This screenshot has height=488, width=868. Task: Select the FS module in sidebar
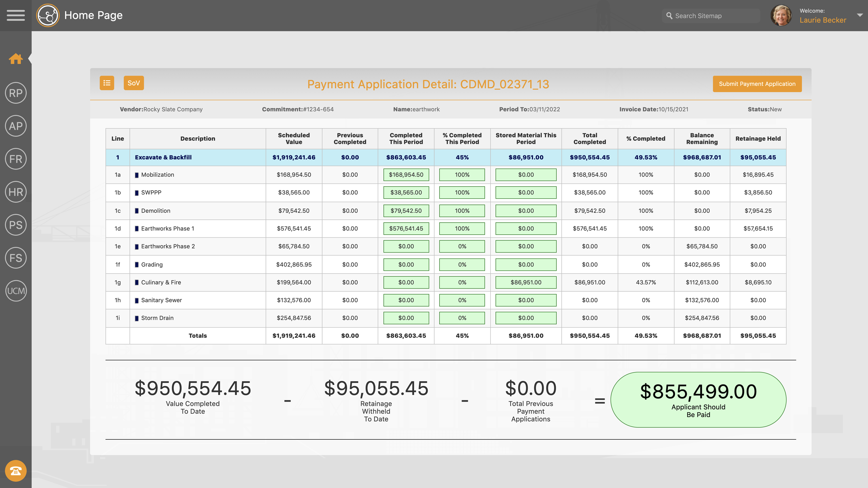coord(16,258)
